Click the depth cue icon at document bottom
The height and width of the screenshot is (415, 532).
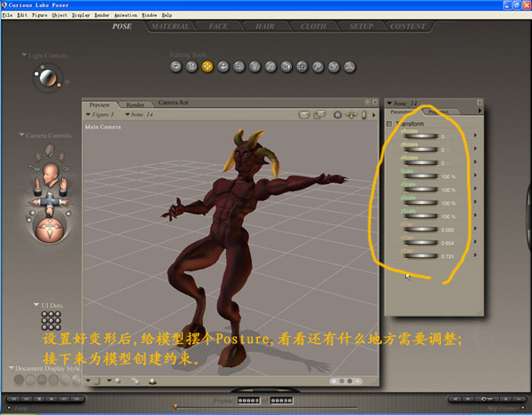135,381
